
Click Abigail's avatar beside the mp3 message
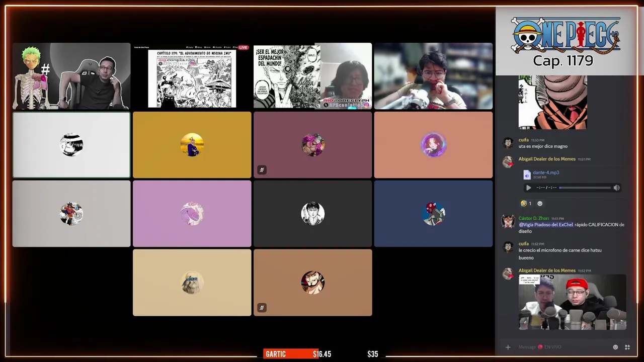tap(508, 162)
